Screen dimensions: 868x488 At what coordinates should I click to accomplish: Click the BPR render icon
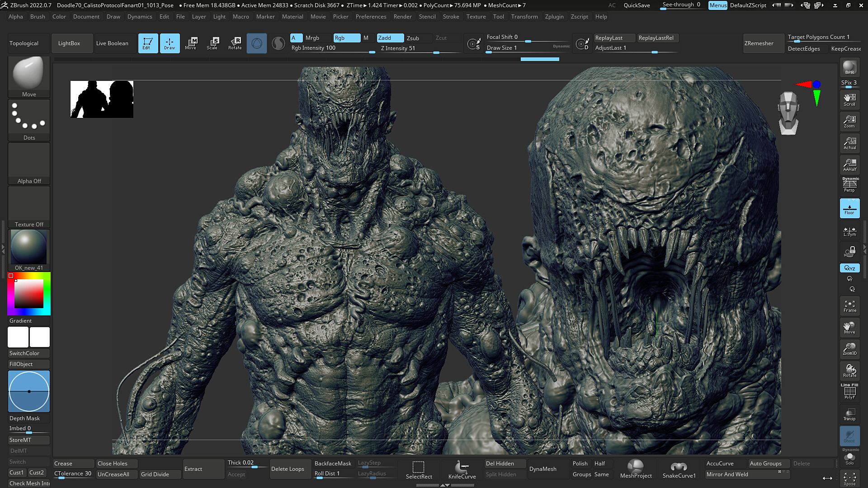tap(849, 68)
